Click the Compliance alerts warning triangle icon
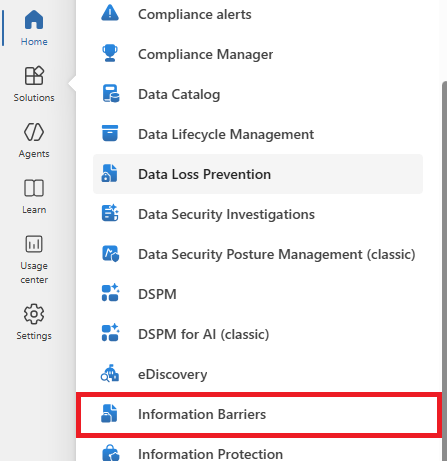 tap(110, 14)
